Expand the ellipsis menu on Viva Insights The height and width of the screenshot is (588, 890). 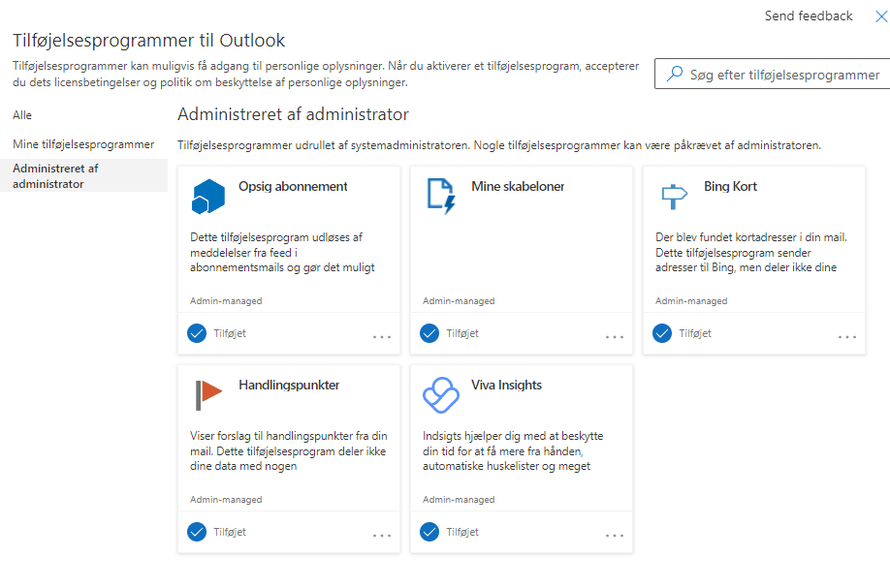pos(615,536)
